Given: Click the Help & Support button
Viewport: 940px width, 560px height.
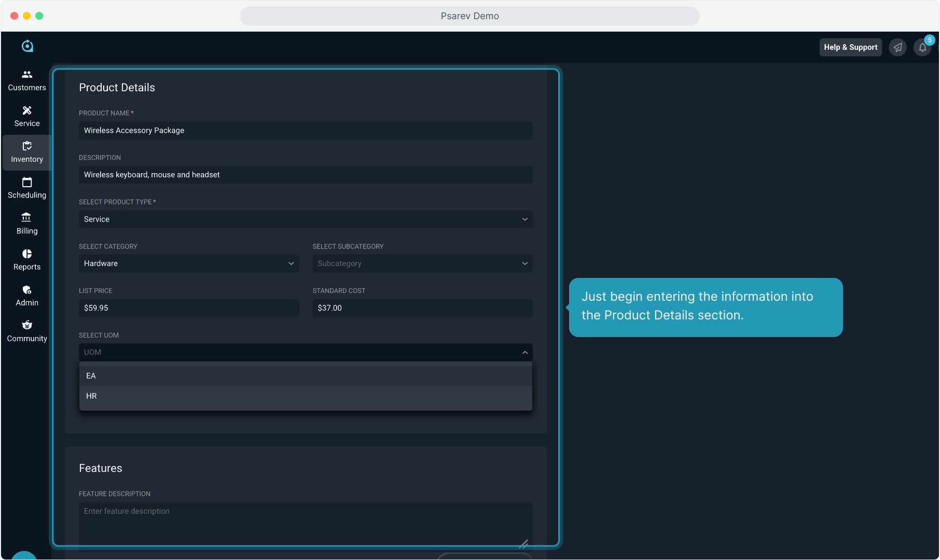Looking at the screenshot, I should point(850,47).
